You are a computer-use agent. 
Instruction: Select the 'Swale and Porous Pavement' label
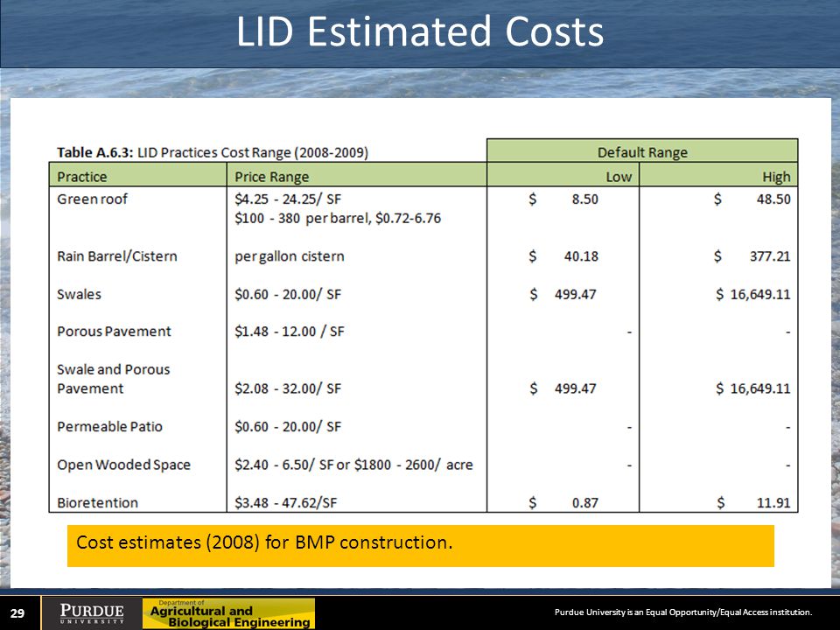click(x=113, y=379)
